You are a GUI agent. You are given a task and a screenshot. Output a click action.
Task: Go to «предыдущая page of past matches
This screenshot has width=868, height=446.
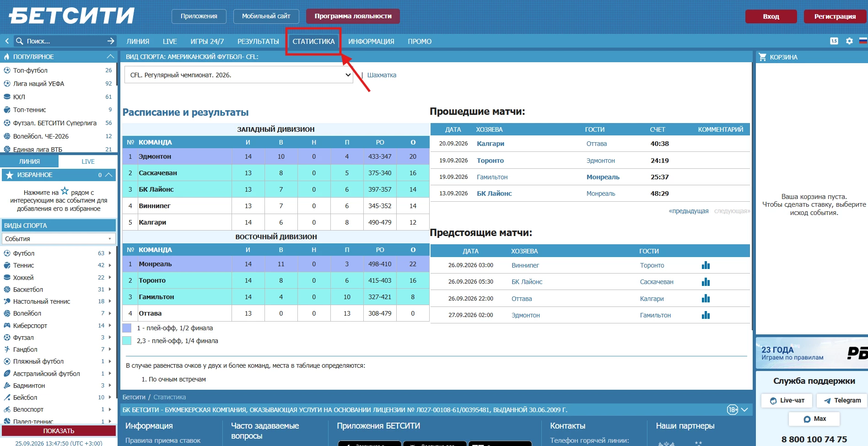coord(688,211)
